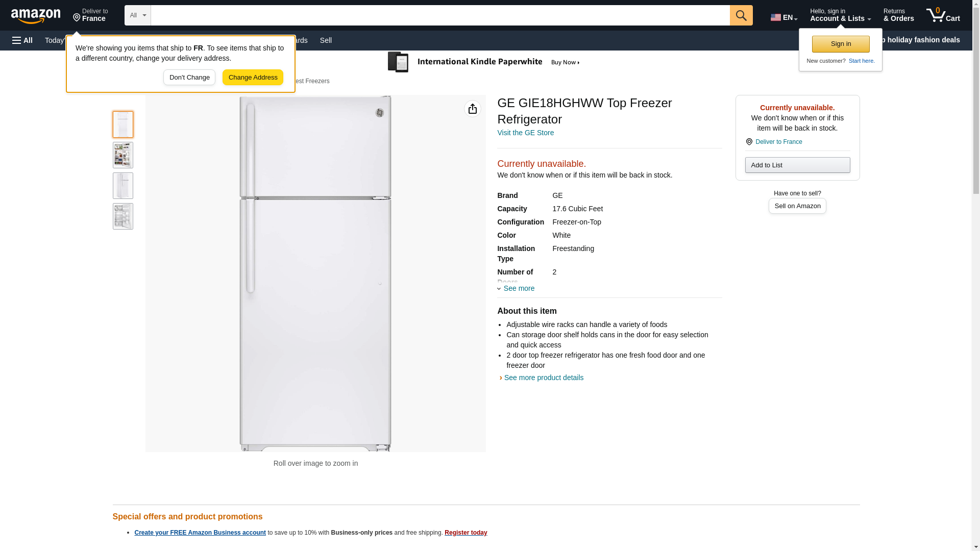Click the Amazon logo

click(36, 16)
